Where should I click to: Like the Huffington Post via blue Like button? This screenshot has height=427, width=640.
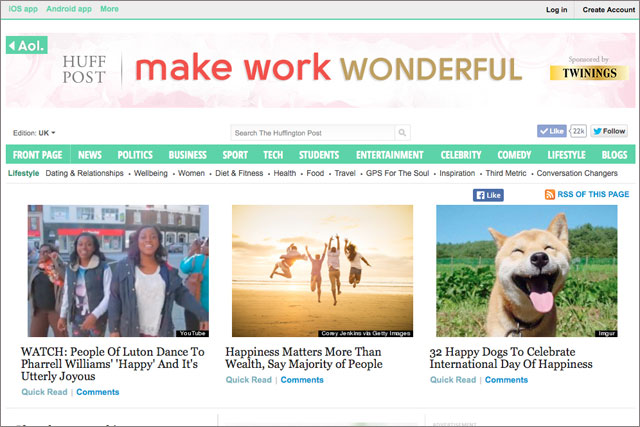[551, 131]
